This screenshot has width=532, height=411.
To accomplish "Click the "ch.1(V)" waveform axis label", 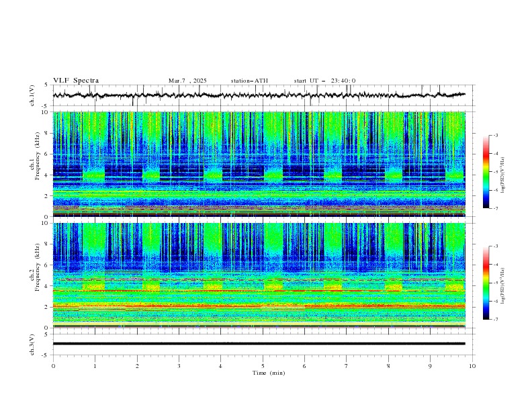I will (32, 95).
